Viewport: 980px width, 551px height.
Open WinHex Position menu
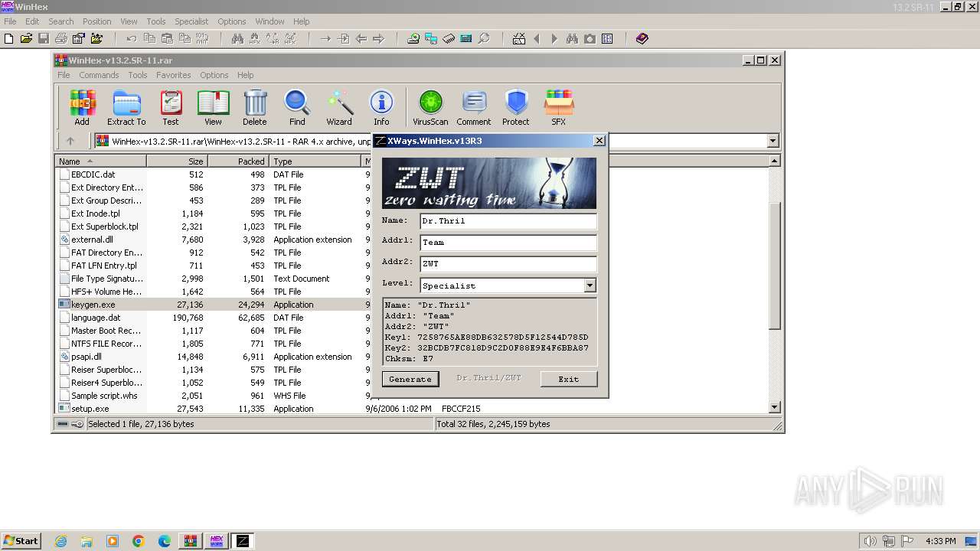coord(96,21)
